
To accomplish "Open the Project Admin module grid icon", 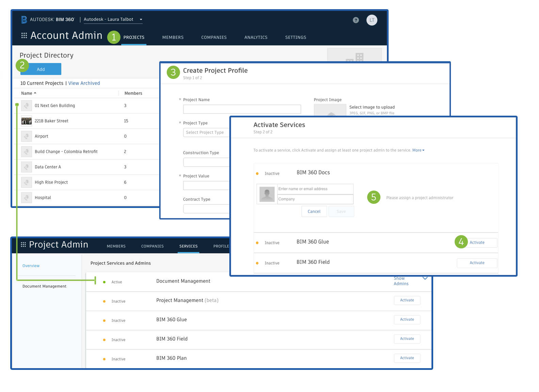I will (23, 245).
